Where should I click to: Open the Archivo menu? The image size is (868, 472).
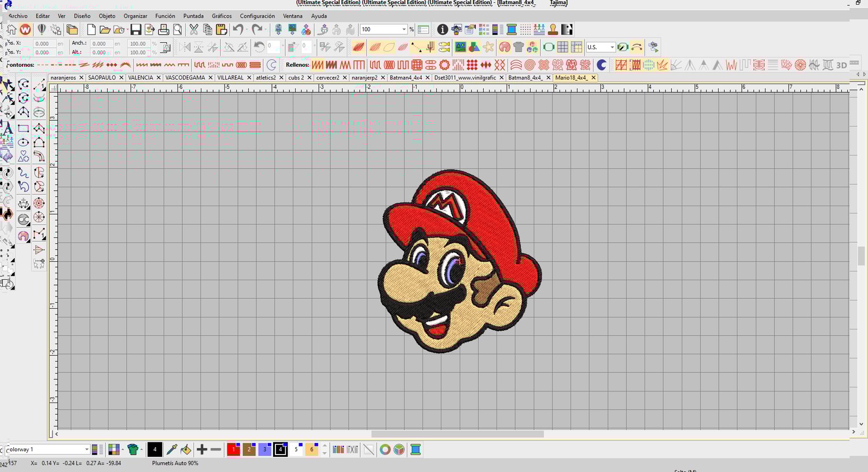[18, 16]
